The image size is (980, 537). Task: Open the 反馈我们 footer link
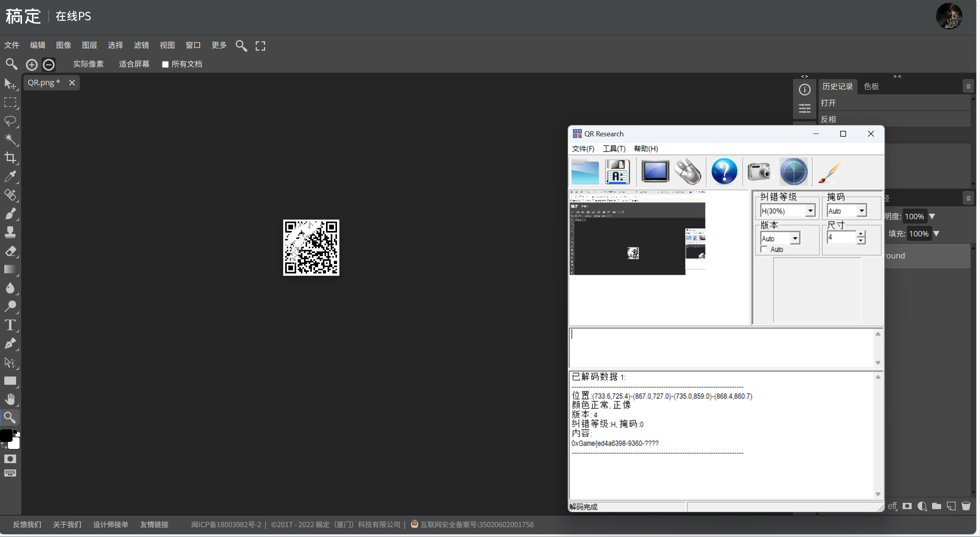pos(27,524)
